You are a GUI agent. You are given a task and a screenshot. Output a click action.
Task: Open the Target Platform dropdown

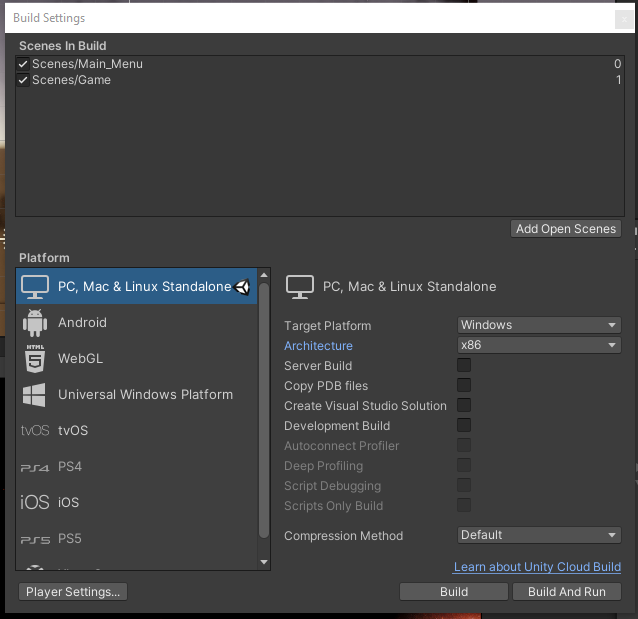pyautogui.click(x=539, y=325)
